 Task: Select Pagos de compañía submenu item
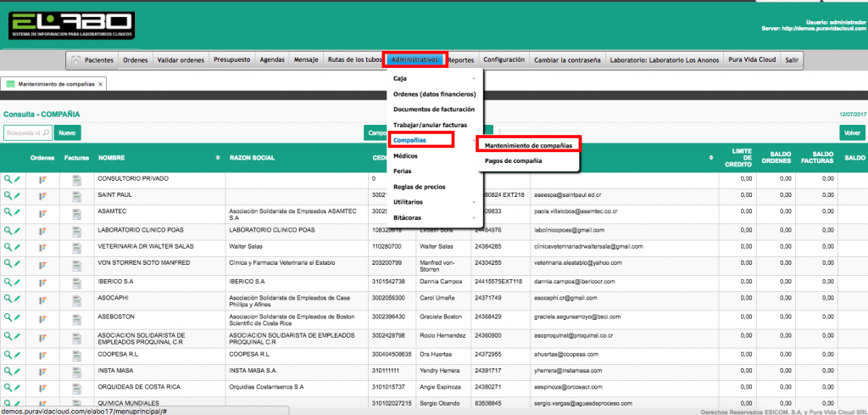513,160
